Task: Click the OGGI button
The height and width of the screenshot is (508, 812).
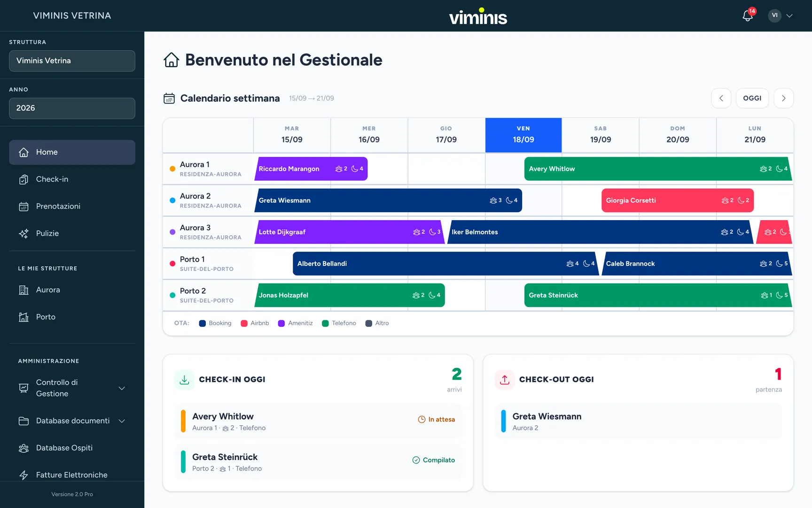Action: coord(752,98)
